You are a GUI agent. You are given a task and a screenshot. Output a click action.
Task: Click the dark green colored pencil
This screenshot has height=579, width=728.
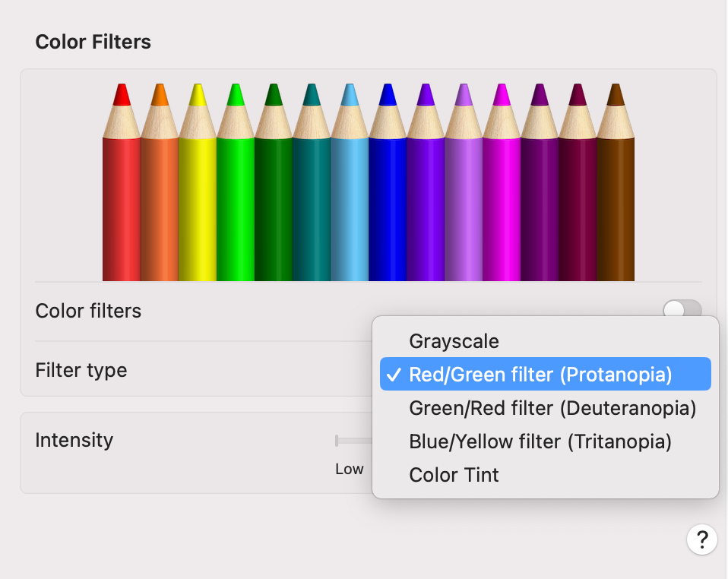point(274,205)
